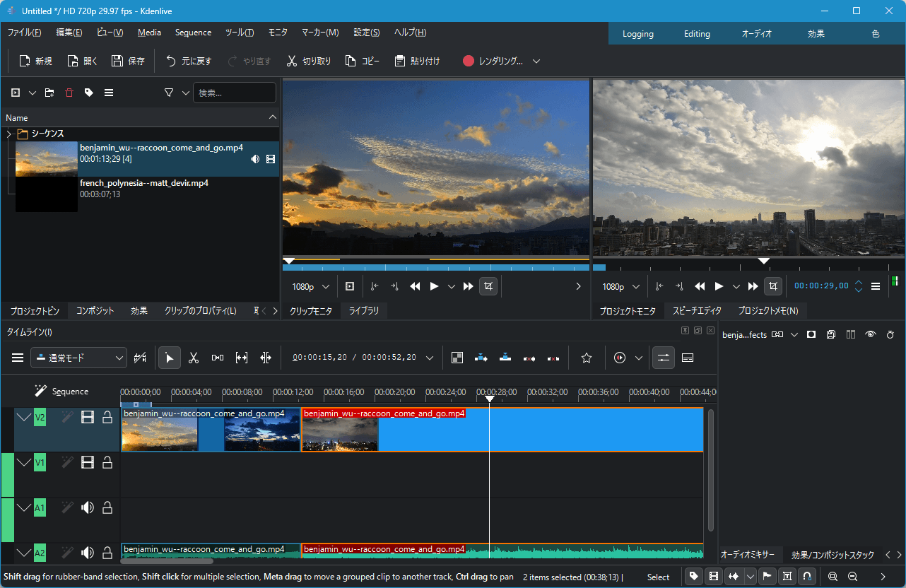
Task: Switch to the スピーチエディタ tab
Action: coord(697,311)
